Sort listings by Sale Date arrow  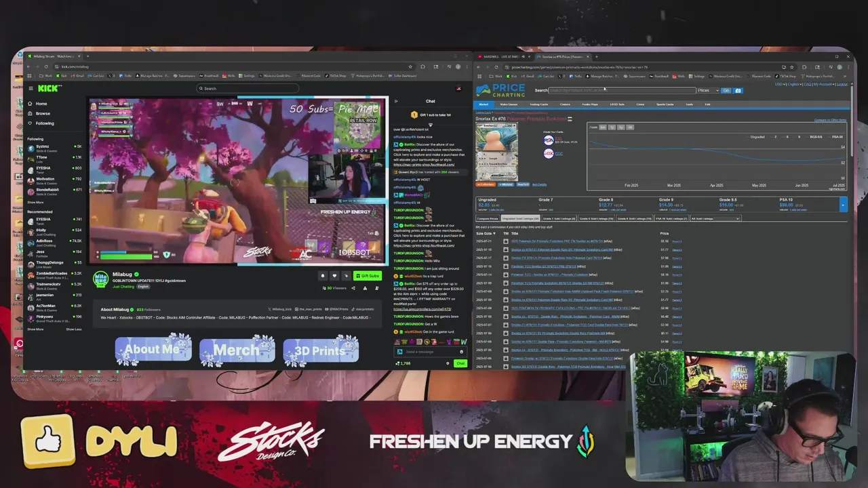(x=495, y=233)
